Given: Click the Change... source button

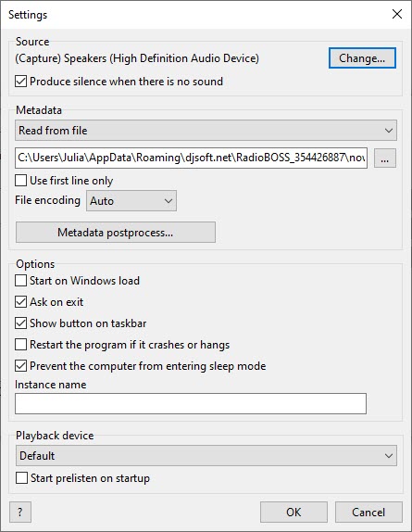Looking at the screenshot, I should click(x=362, y=58).
